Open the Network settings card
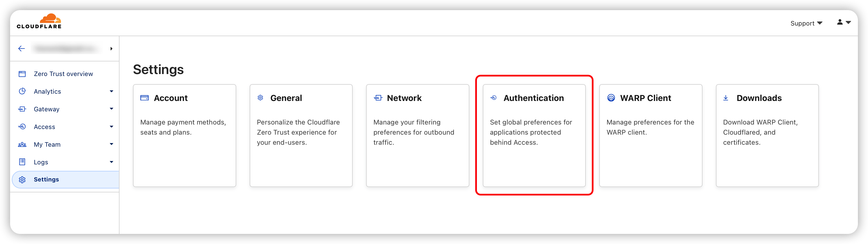Screen dimensions: 868x244 [x=417, y=135]
